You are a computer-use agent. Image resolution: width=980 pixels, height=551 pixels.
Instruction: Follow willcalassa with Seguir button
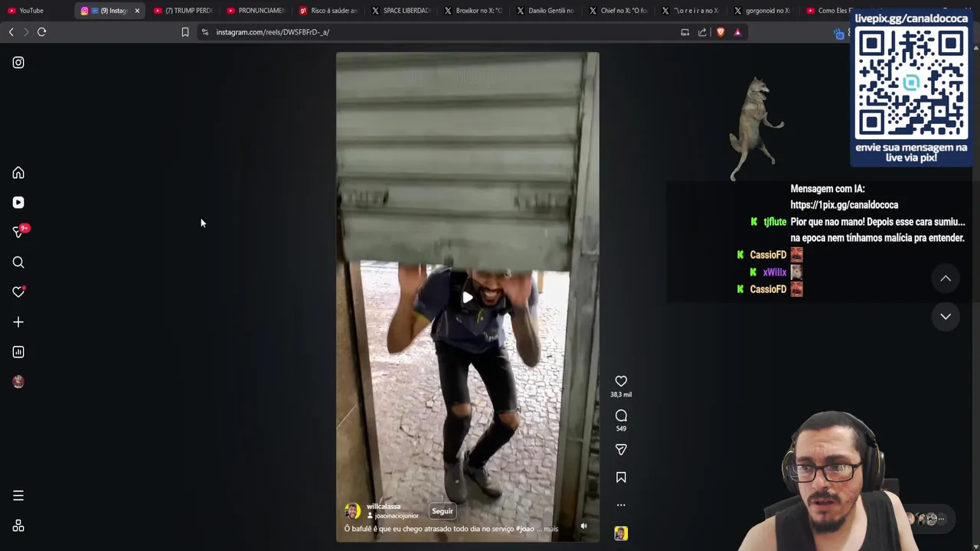coord(443,511)
